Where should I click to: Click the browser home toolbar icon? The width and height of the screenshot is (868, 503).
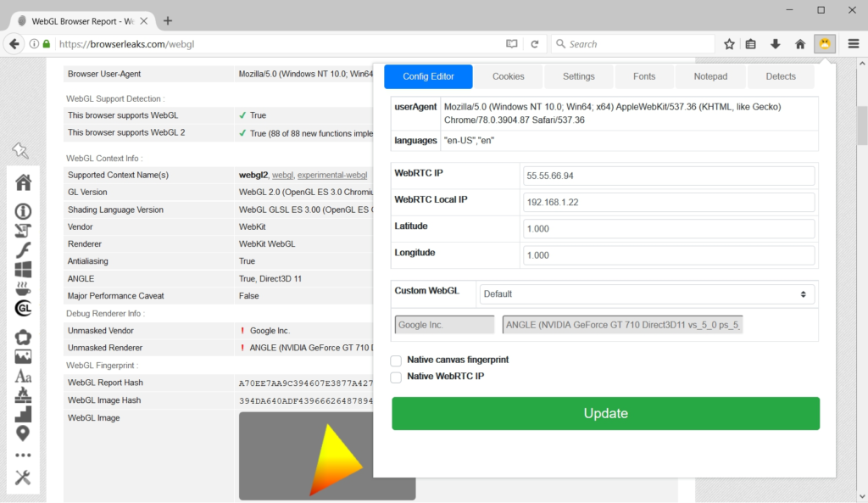(x=800, y=44)
